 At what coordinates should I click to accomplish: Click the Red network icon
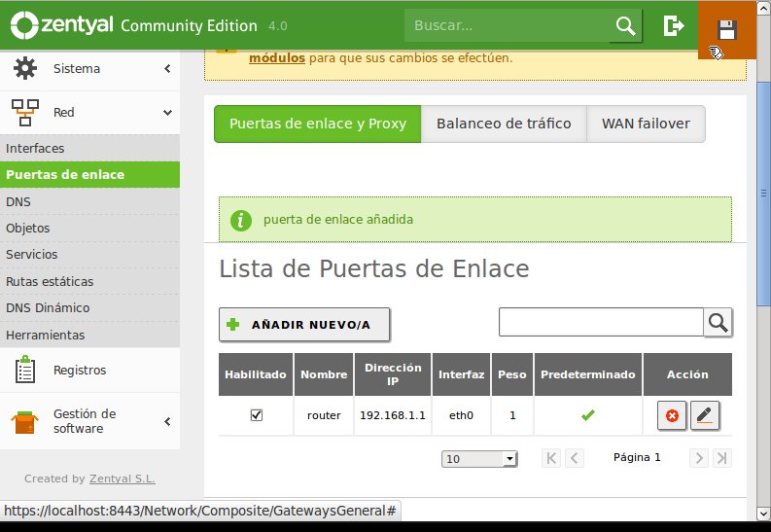tap(24, 112)
